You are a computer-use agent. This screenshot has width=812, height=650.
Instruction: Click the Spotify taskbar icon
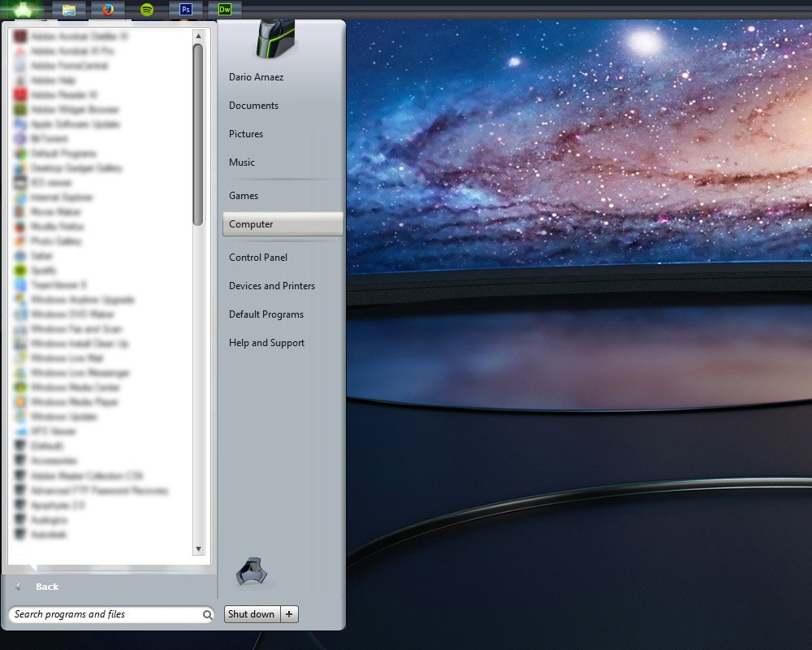[147, 10]
